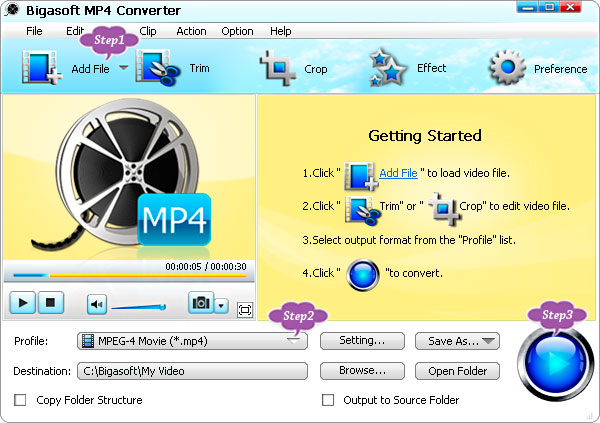Maximize the Bigasoft MP4 Converter window
600x423 pixels.
[549, 7]
